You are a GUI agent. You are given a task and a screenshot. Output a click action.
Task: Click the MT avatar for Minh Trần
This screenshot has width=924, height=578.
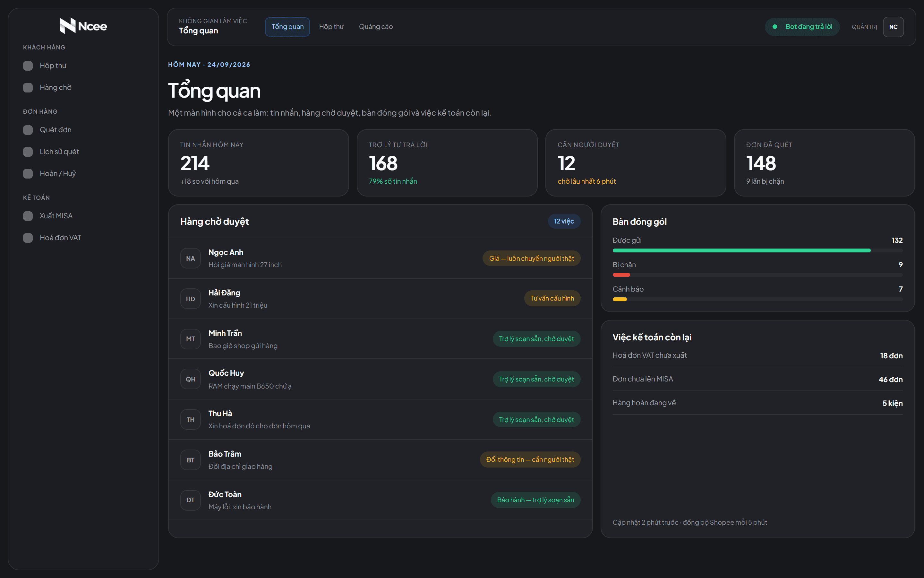(x=191, y=339)
